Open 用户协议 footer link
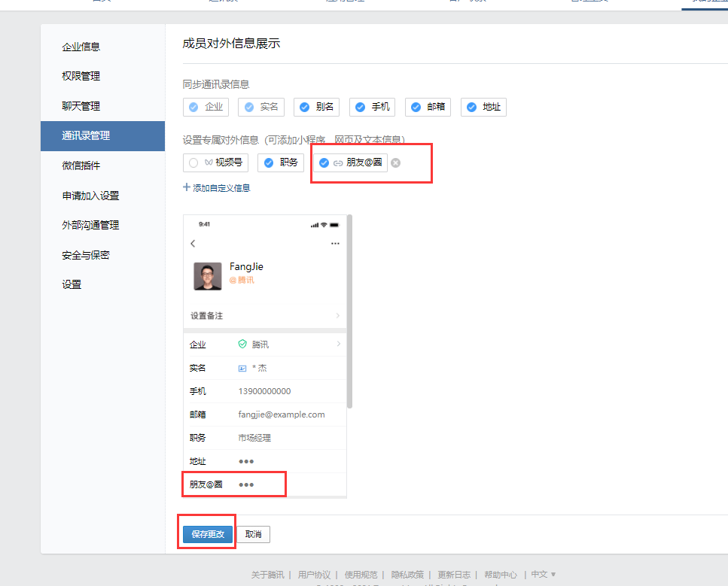This screenshot has height=586, width=728. click(x=315, y=575)
